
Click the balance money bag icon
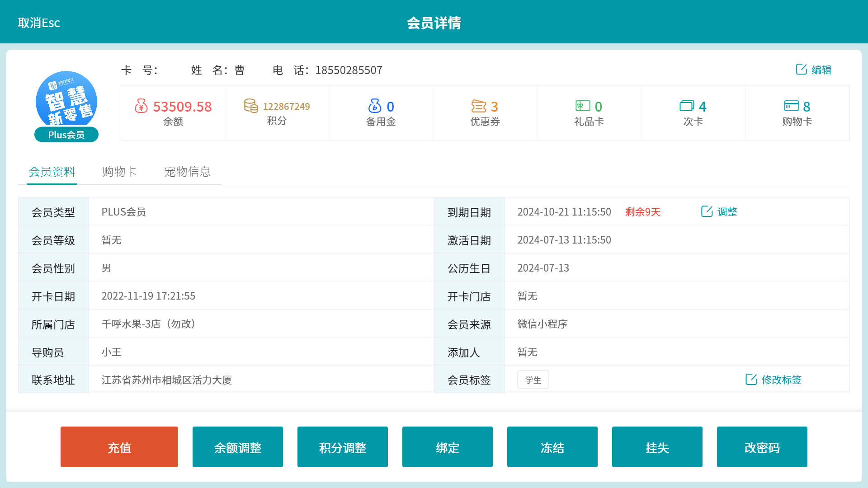coord(141,106)
